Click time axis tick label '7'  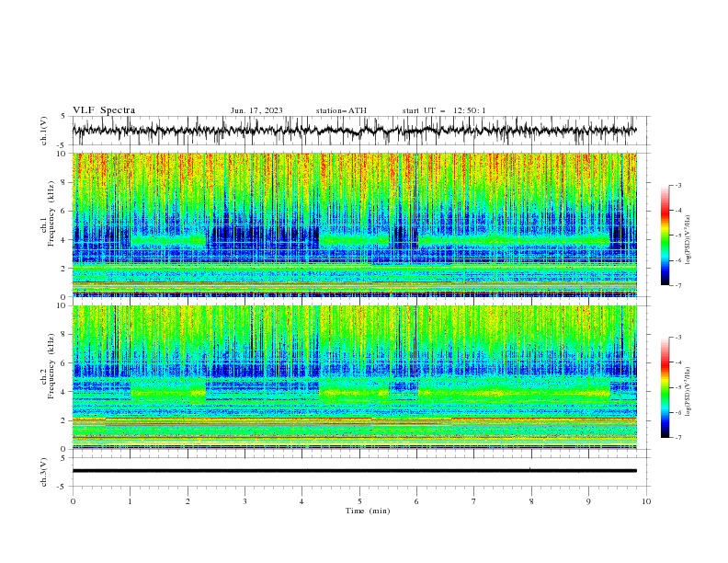(474, 501)
